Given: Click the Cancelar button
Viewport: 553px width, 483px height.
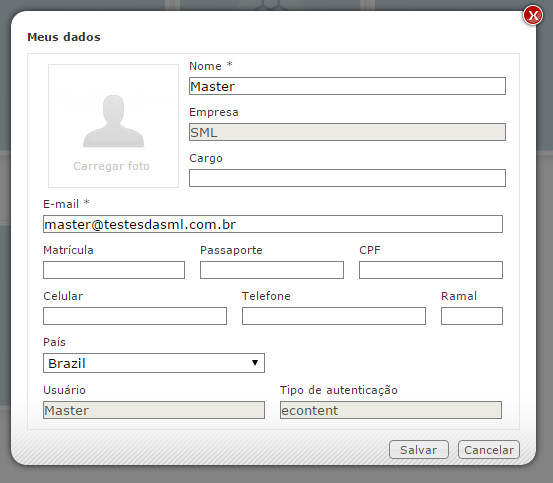Looking at the screenshot, I should point(488,450).
